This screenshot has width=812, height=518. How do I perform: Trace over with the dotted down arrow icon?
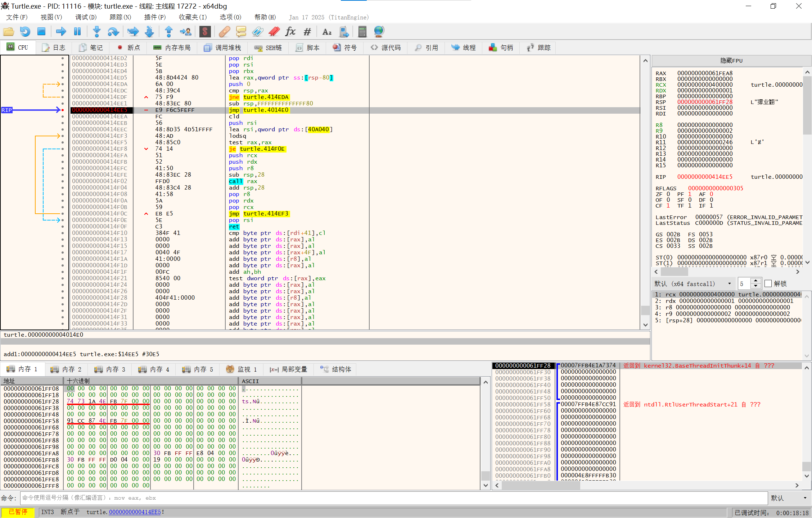[149, 32]
